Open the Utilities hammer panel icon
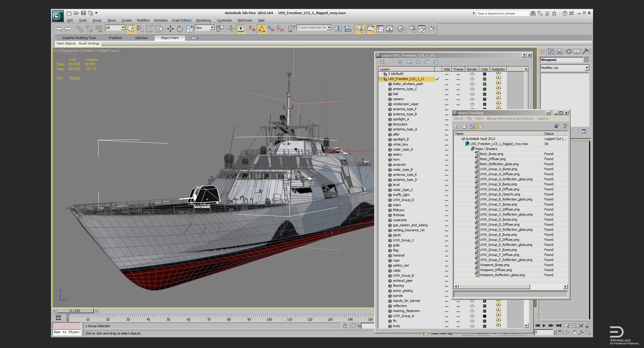 (x=585, y=51)
